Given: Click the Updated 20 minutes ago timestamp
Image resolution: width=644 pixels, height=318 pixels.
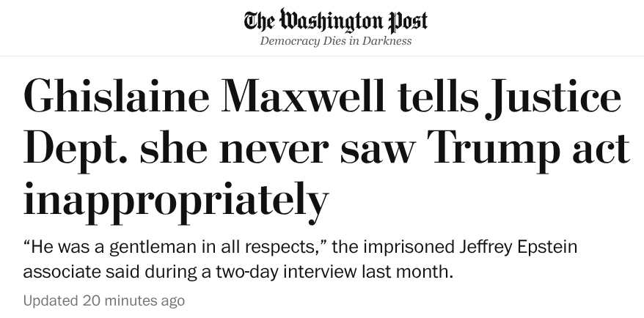Looking at the screenshot, I should click(104, 300).
